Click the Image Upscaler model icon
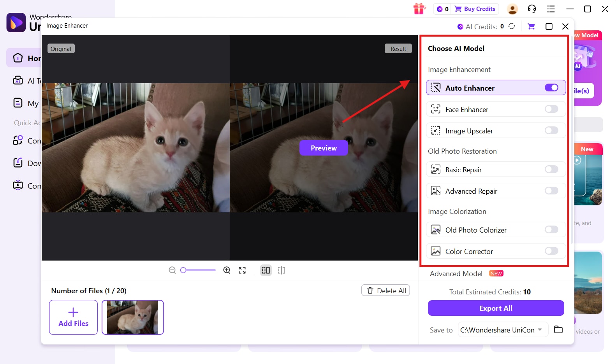 pos(436,131)
